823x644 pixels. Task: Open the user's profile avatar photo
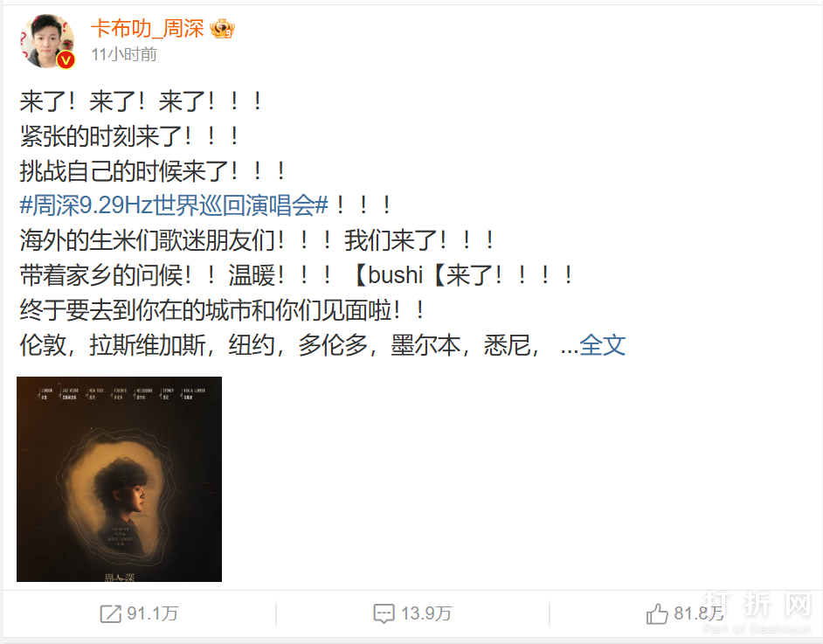click(x=46, y=41)
